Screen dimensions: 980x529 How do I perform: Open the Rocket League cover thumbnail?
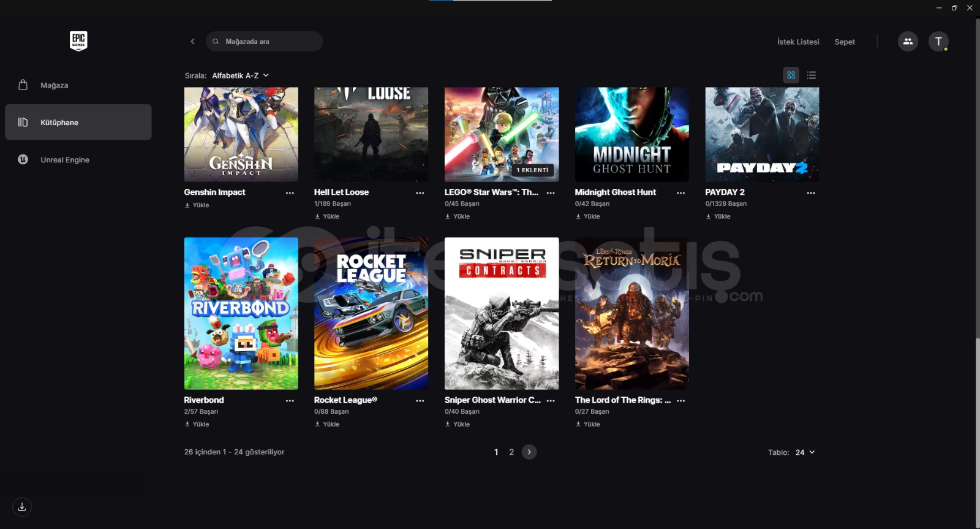tap(371, 313)
